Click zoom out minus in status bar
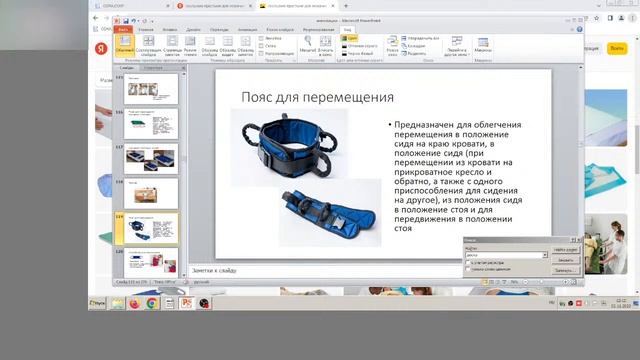 point(525,282)
